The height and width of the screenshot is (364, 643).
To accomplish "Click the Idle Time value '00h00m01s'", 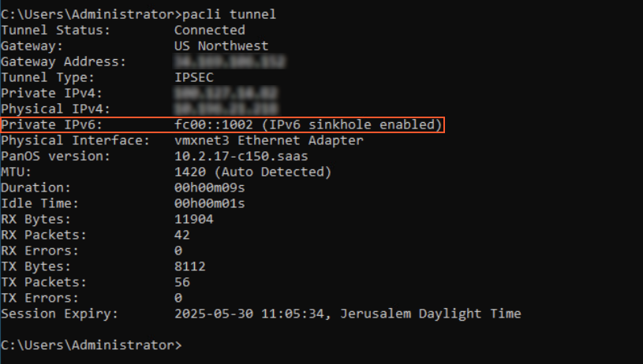I will tap(209, 203).
